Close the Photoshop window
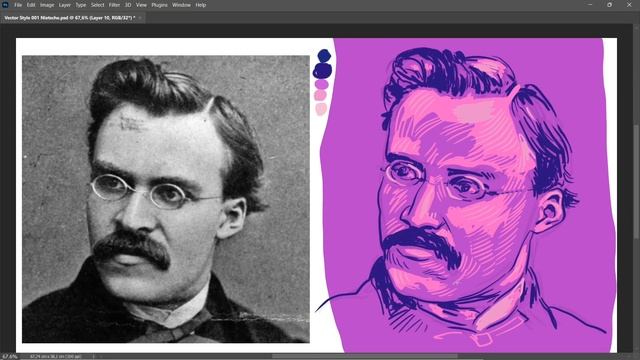Viewport: 640px width, 360px height. 629,5
